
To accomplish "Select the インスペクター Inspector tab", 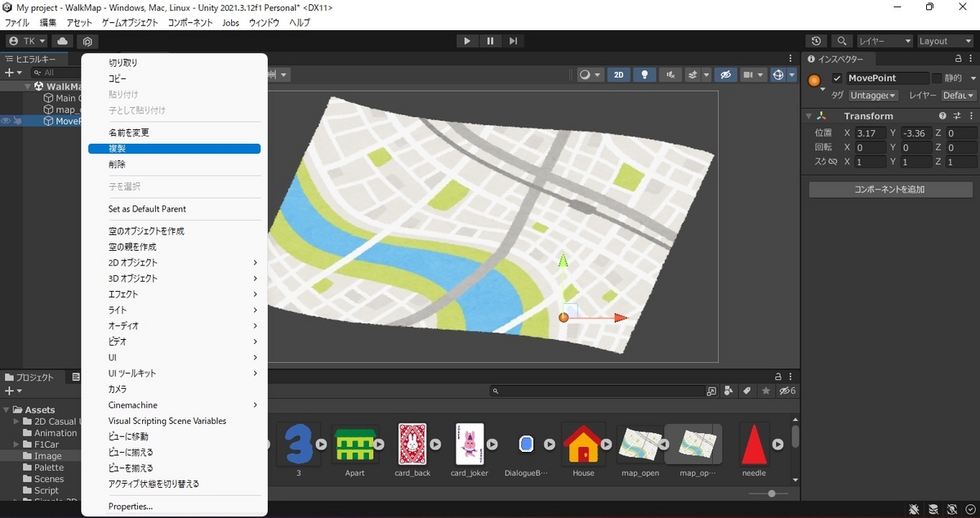I will click(x=840, y=59).
